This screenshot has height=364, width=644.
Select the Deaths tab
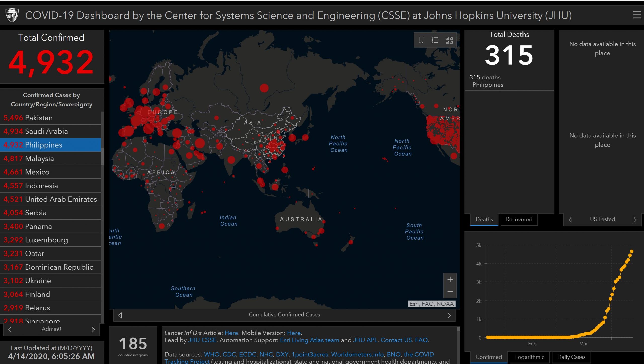(484, 219)
